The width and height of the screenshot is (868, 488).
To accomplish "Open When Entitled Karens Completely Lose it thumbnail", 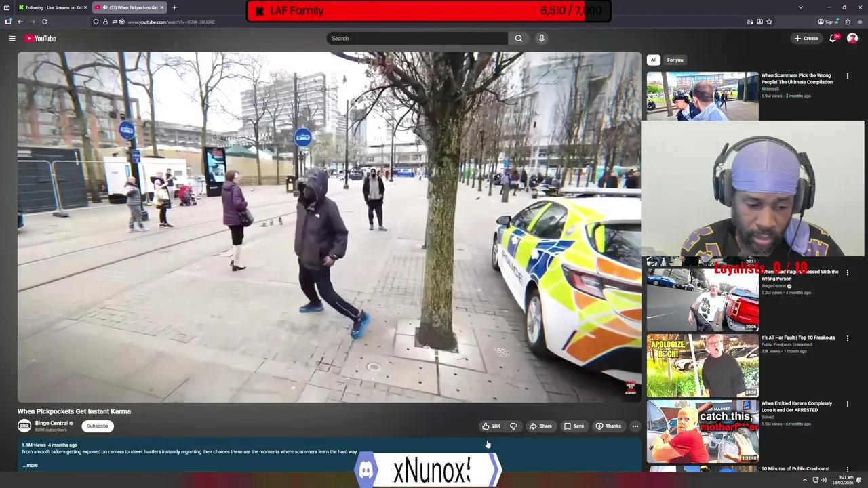I will (x=703, y=431).
